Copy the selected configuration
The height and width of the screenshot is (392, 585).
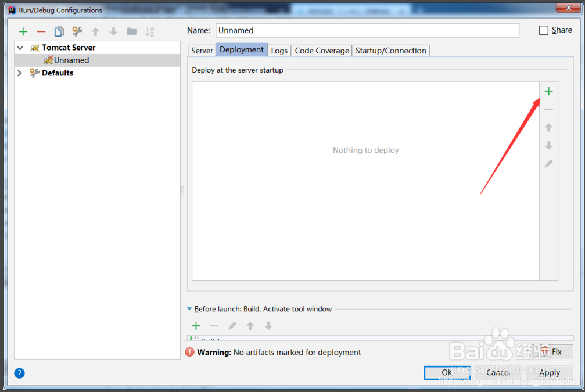[x=59, y=32]
